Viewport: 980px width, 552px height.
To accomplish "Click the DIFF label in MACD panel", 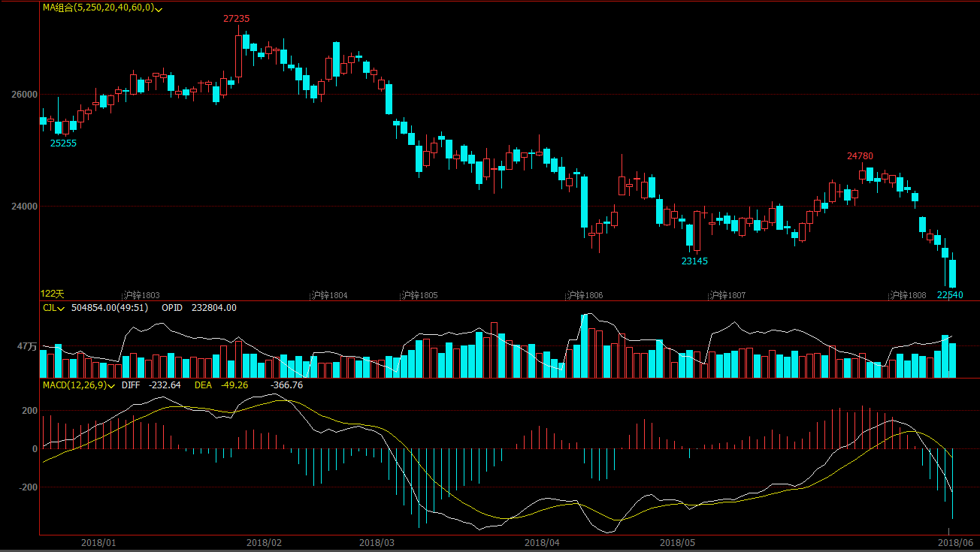I will [131, 385].
